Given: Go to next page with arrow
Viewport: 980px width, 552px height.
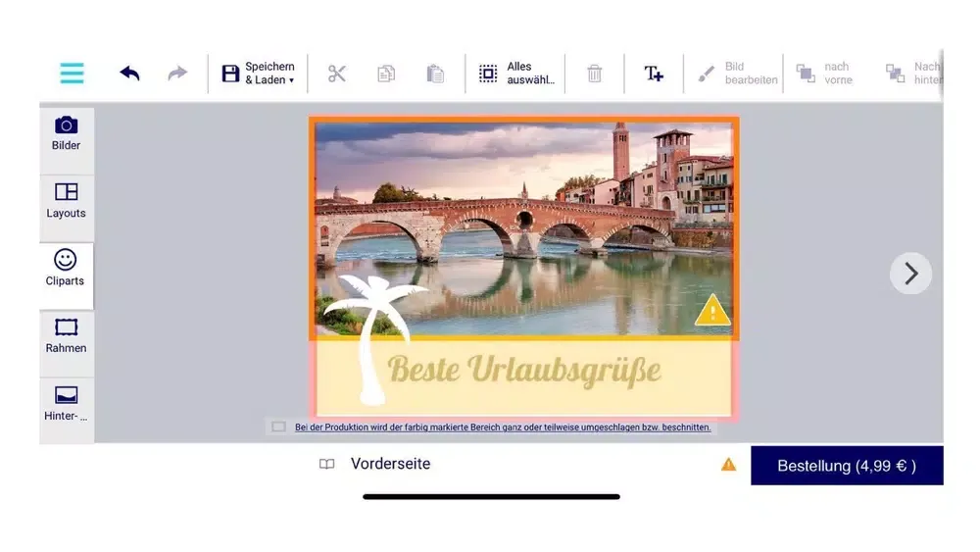Looking at the screenshot, I should pos(910,274).
